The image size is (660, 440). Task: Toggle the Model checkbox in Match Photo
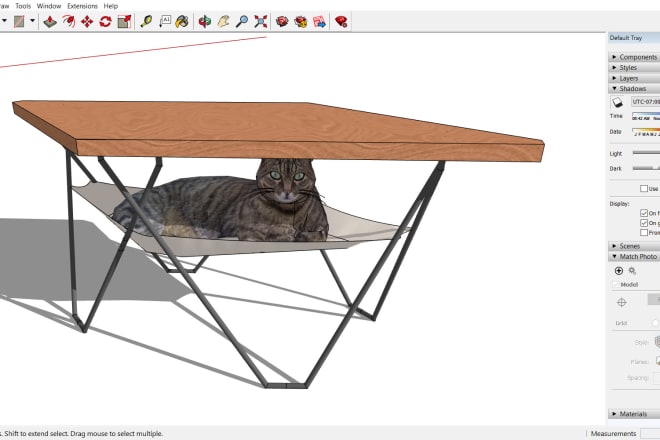coord(615,285)
